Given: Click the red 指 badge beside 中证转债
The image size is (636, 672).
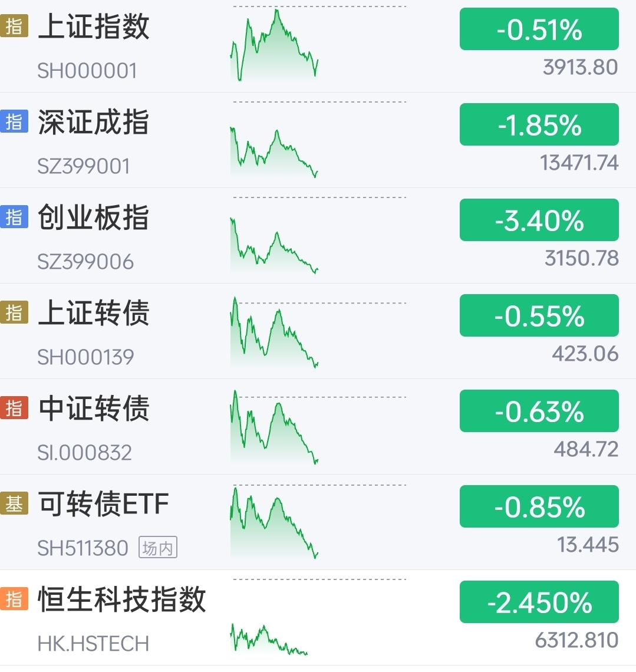Looking at the screenshot, I should tap(14, 407).
